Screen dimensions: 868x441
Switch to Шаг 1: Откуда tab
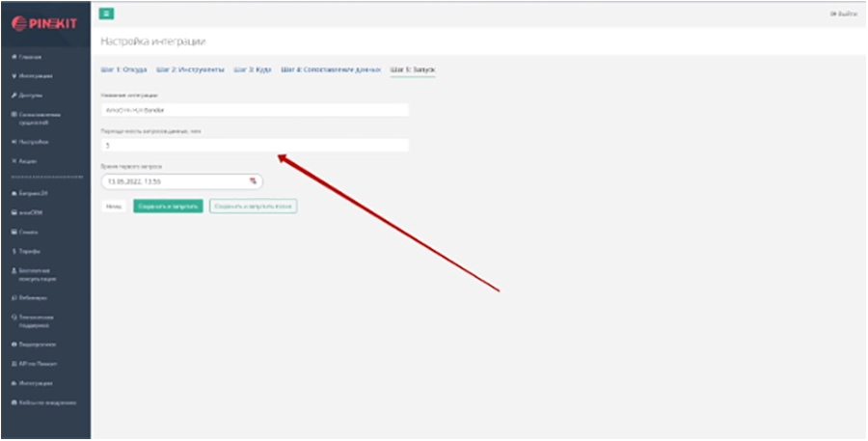click(123, 69)
